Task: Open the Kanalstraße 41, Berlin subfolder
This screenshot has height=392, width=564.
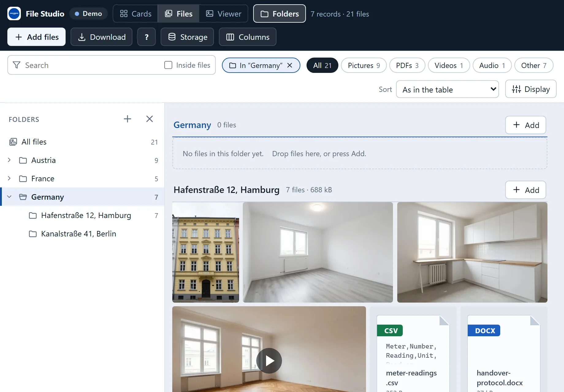Action: coord(82,234)
